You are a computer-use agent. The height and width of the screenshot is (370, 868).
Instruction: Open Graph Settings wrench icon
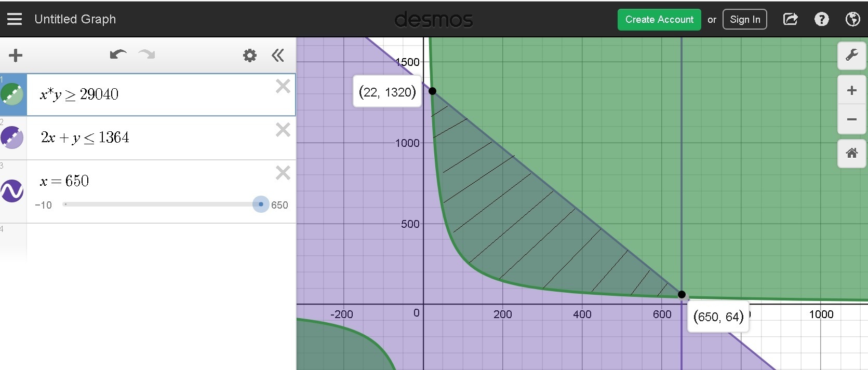pyautogui.click(x=852, y=55)
